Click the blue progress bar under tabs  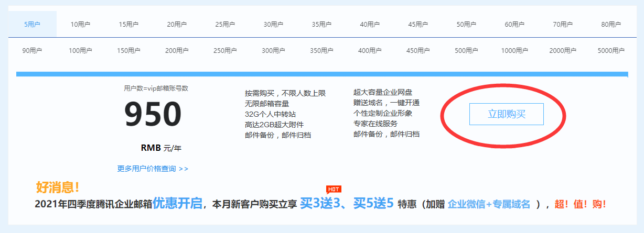(322, 74)
